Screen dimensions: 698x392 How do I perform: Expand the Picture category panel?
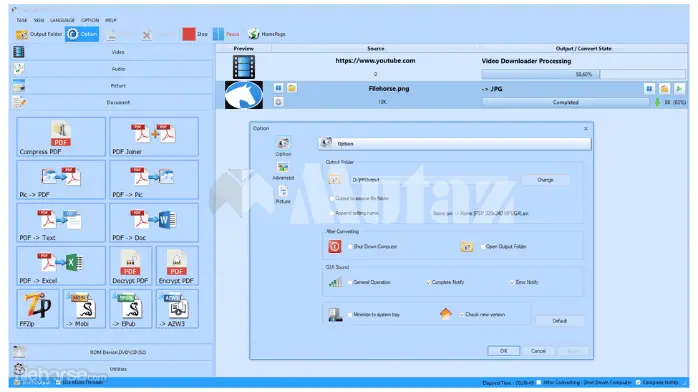click(x=112, y=85)
